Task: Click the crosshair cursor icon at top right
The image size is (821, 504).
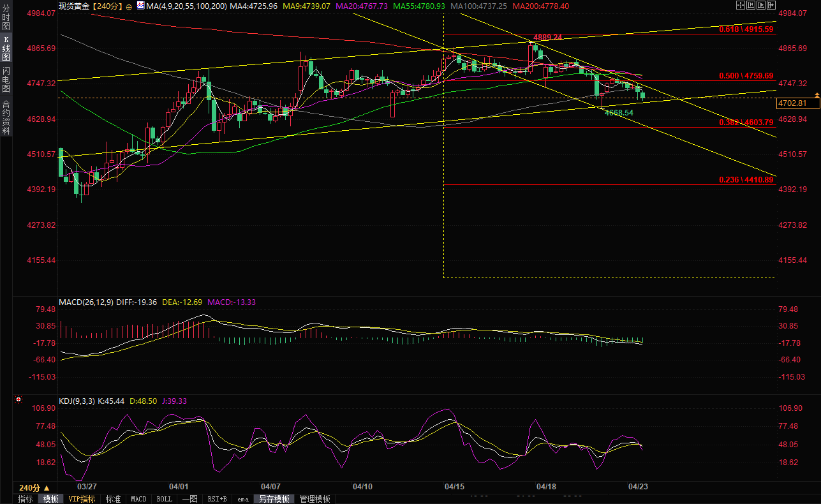Action: [x=740, y=6]
